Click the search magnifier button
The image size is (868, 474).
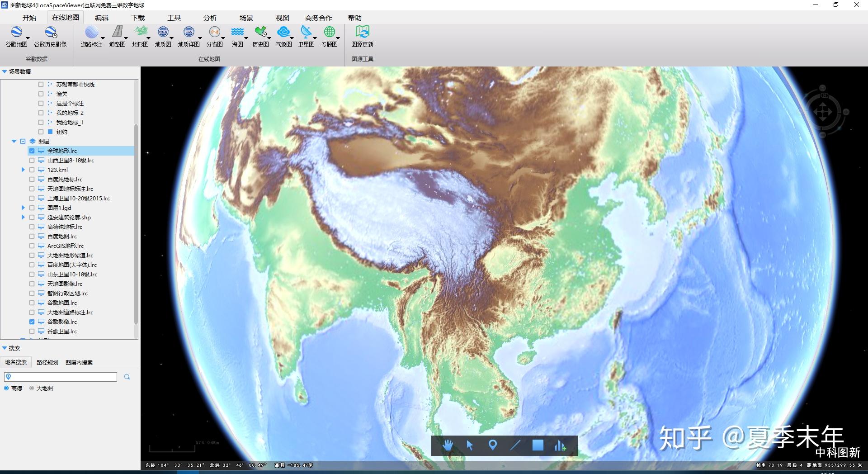pyautogui.click(x=127, y=377)
